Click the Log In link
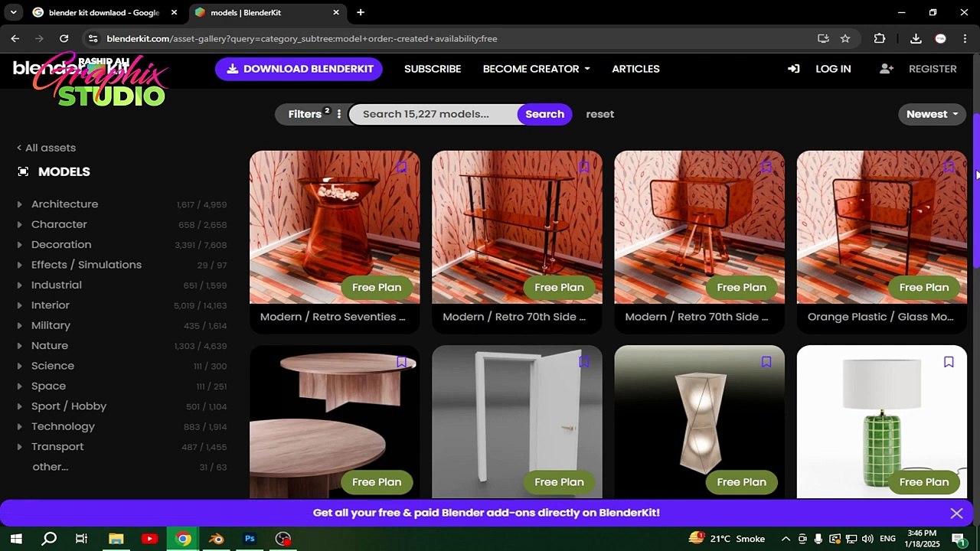 pyautogui.click(x=833, y=69)
